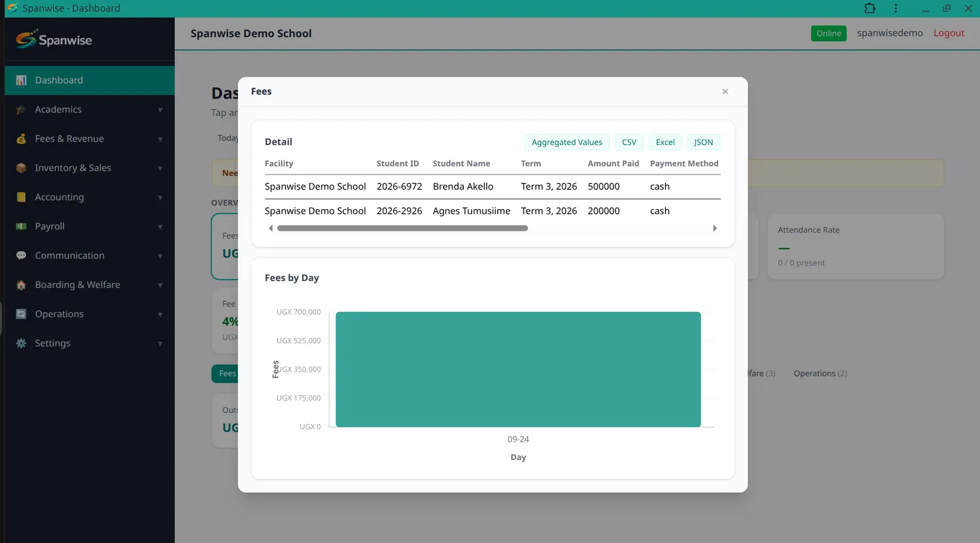The height and width of the screenshot is (543, 980).
Task: Click the horizontal scrollbar under the Detail table
Action: point(402,228)
